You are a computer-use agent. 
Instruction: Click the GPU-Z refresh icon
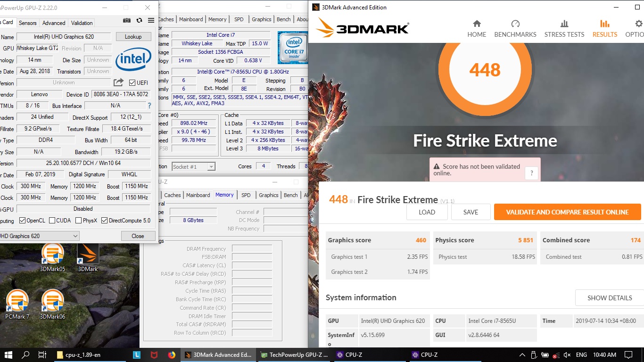click(x=139, y=20)
